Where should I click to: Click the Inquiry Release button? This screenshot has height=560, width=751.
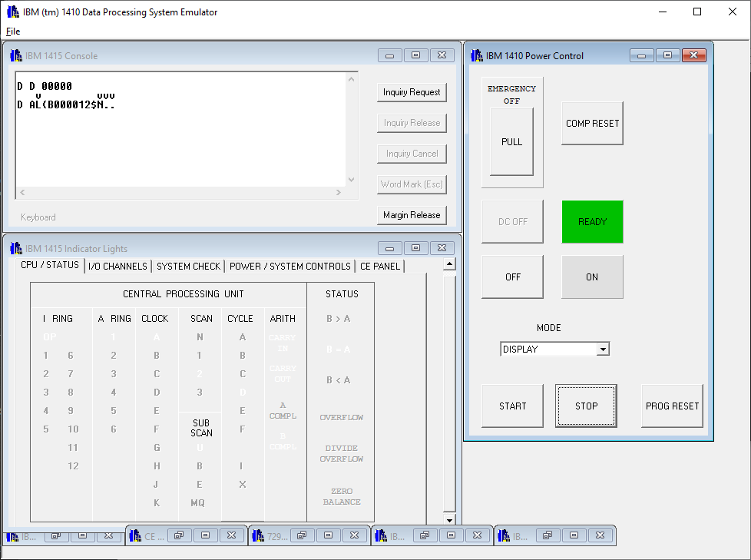click(412, 123)
